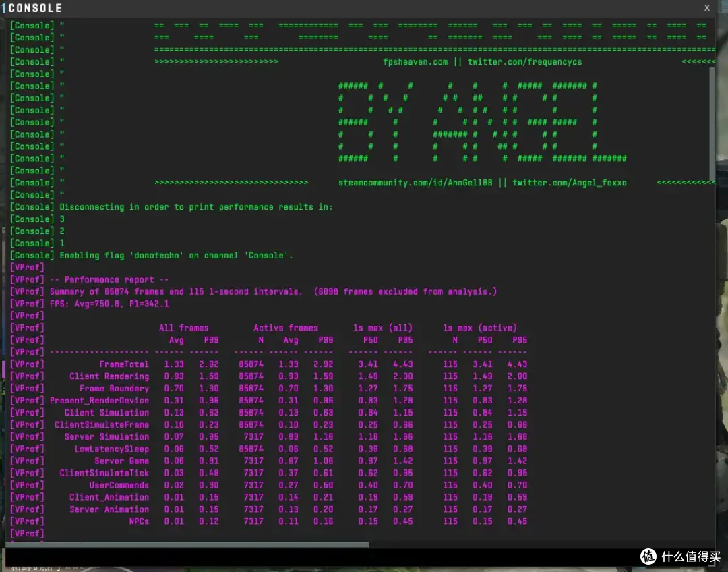Image resolution: width=728 pixels, height=572 pixels.
Task: Click 'steamcommunity.com/id/AnnGel188' text
Action: point(415,183)
